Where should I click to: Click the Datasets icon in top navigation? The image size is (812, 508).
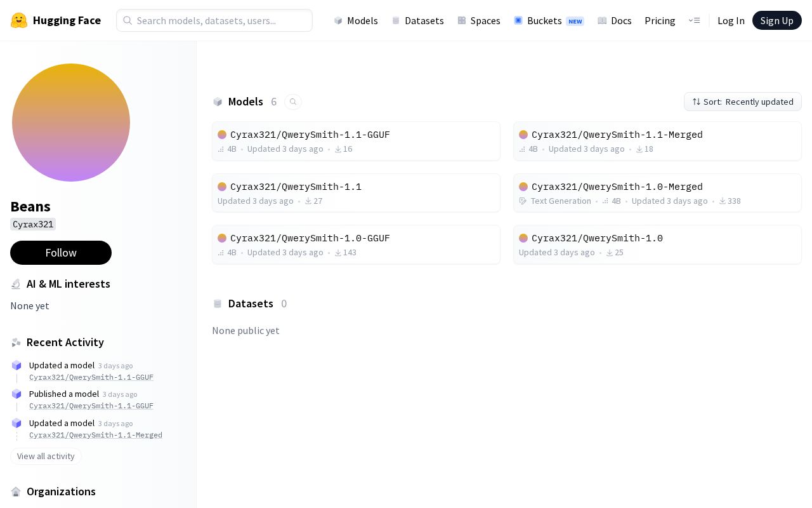[x=396, y=21]
